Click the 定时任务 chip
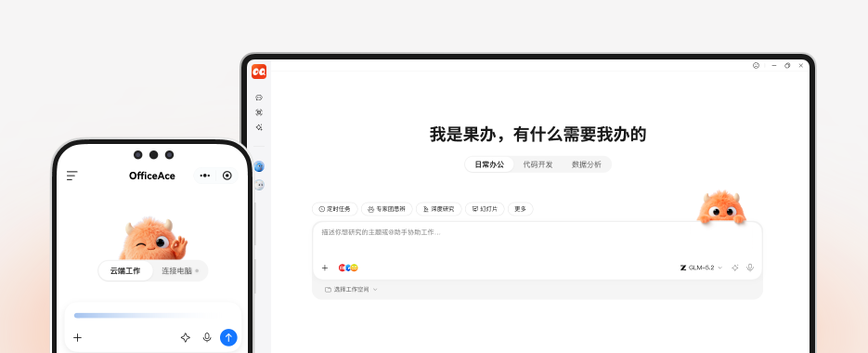868x353 pixels. click(335, 209)
